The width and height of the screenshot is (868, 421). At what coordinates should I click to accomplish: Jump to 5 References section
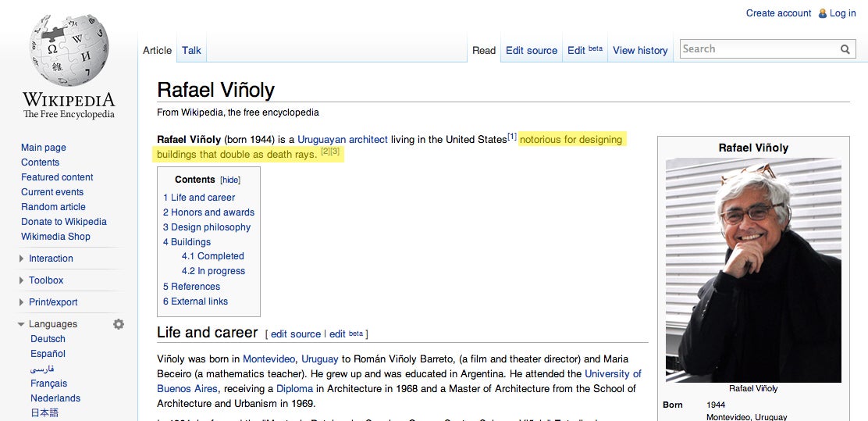pos(191,287)
